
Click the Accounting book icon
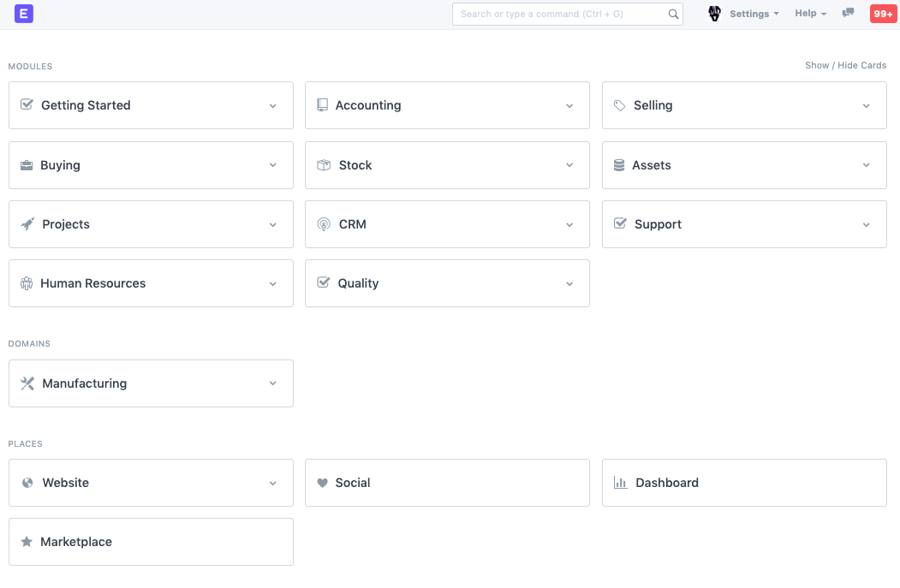323,105
